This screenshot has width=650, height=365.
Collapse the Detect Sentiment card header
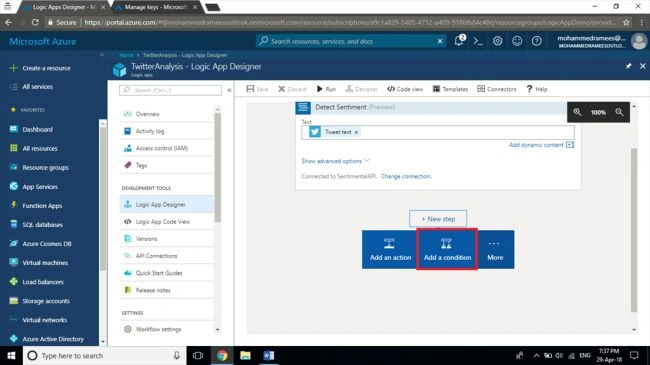click(x=431, y=107)
